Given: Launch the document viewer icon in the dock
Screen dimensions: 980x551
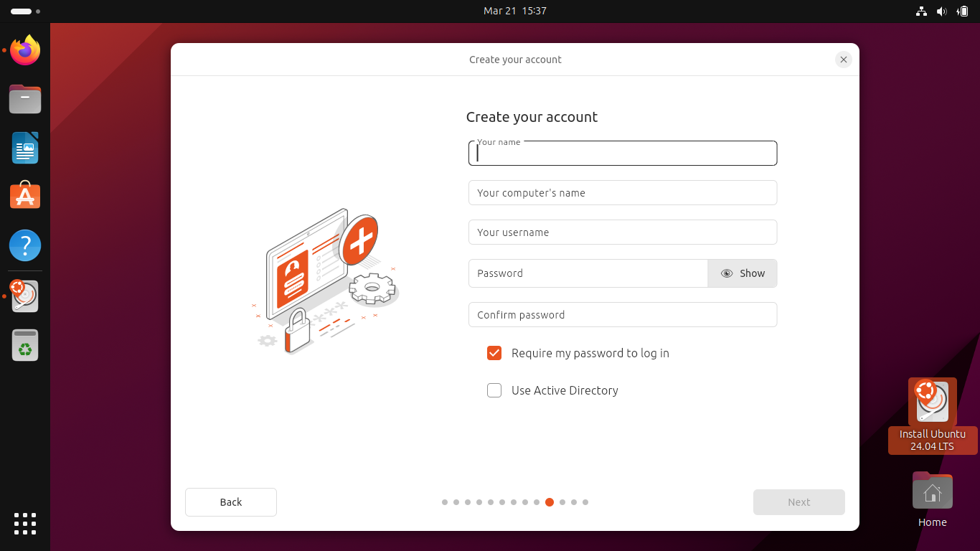Looking at the screenshot, I should (25, 148).
